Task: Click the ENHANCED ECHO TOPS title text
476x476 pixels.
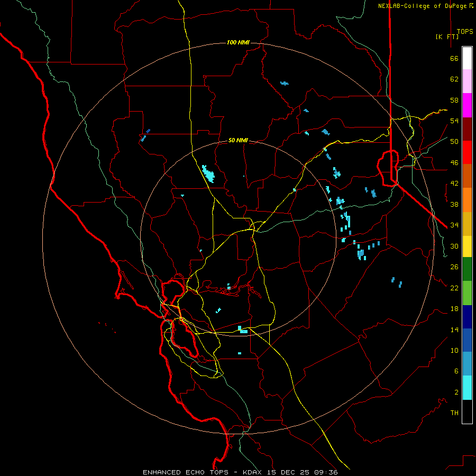Action: (186, 472)
